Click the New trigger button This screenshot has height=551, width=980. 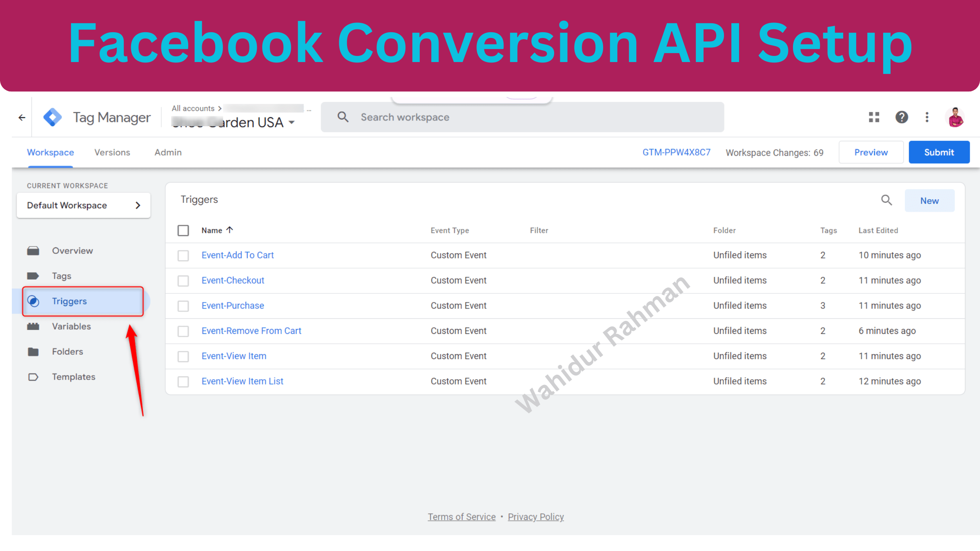tap(929, 200)
